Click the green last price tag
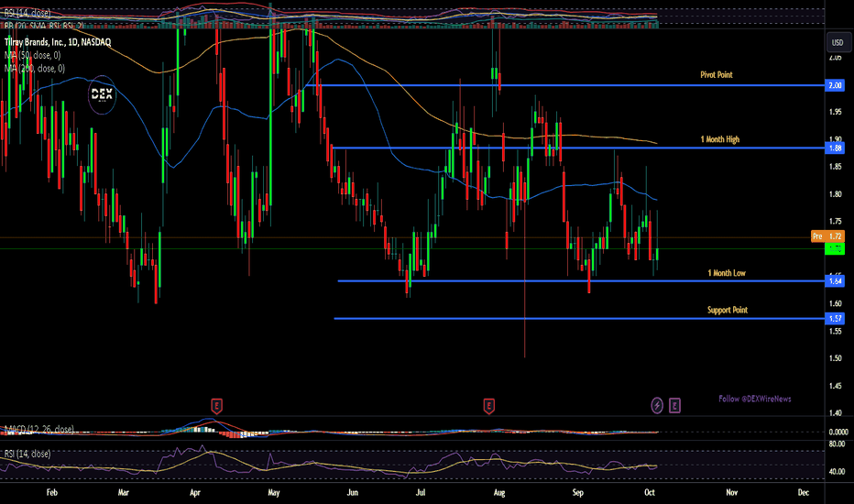The image size is (854, 504). [x=836, y=248]
